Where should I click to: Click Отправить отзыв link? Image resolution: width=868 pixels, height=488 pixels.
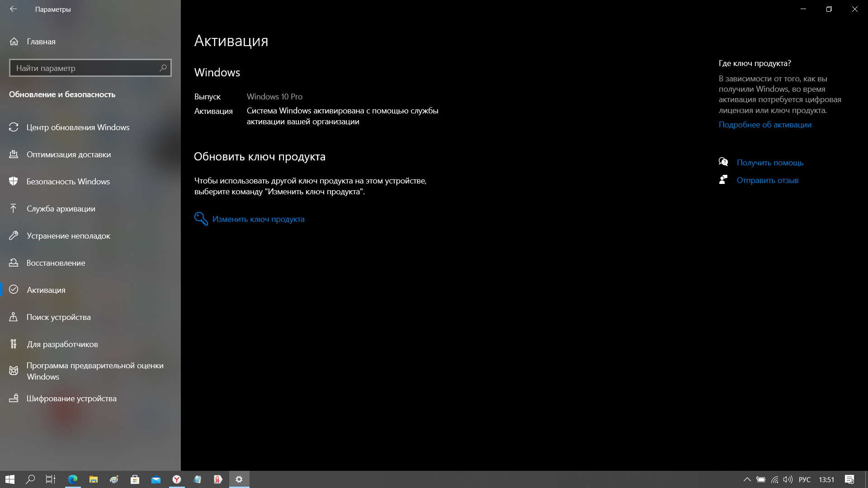pyautogui.click(x=768, y=180)
